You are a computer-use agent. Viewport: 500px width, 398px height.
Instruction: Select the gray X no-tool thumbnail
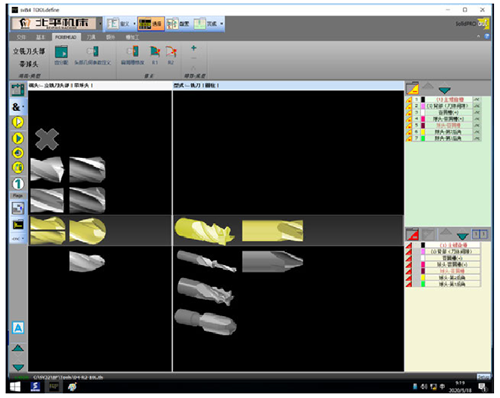pyautogui.click(x=47, y=139)
